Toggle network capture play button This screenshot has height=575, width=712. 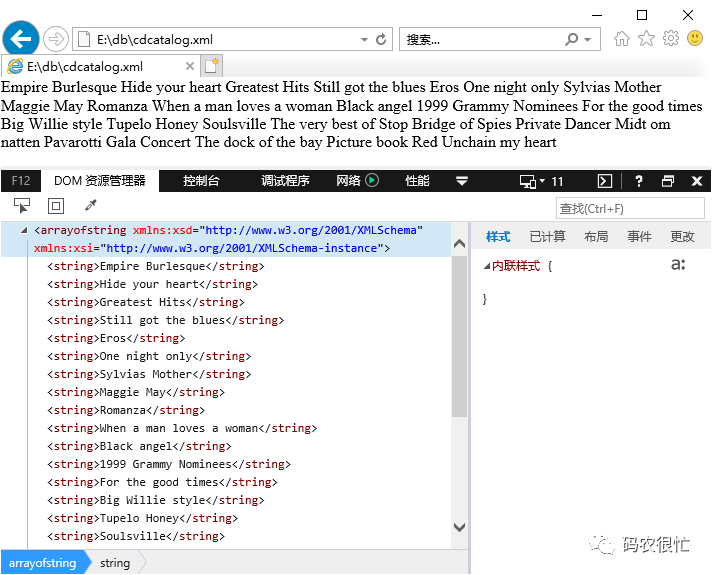click(371, 181)
